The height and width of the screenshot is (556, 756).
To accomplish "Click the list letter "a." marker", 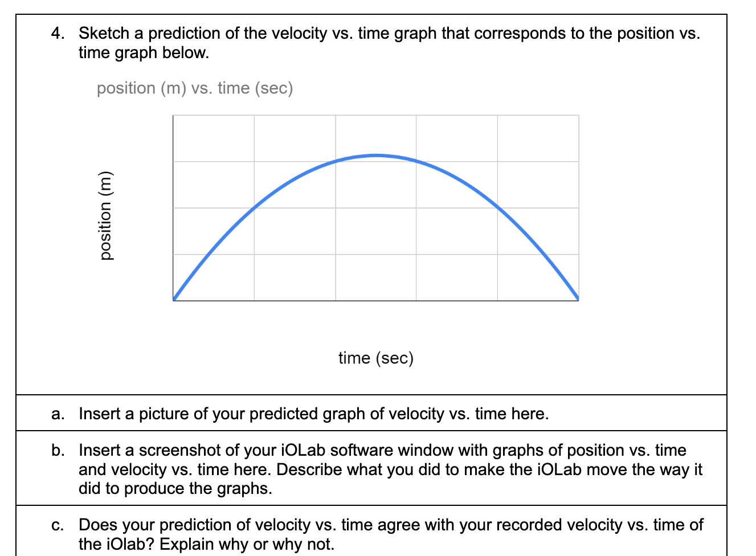I will 58,414.
